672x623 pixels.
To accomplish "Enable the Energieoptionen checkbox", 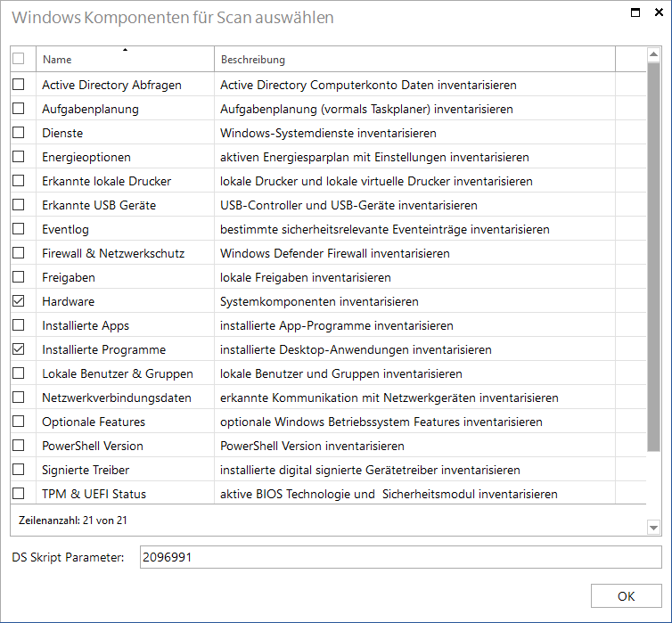I will coord(19,157).
